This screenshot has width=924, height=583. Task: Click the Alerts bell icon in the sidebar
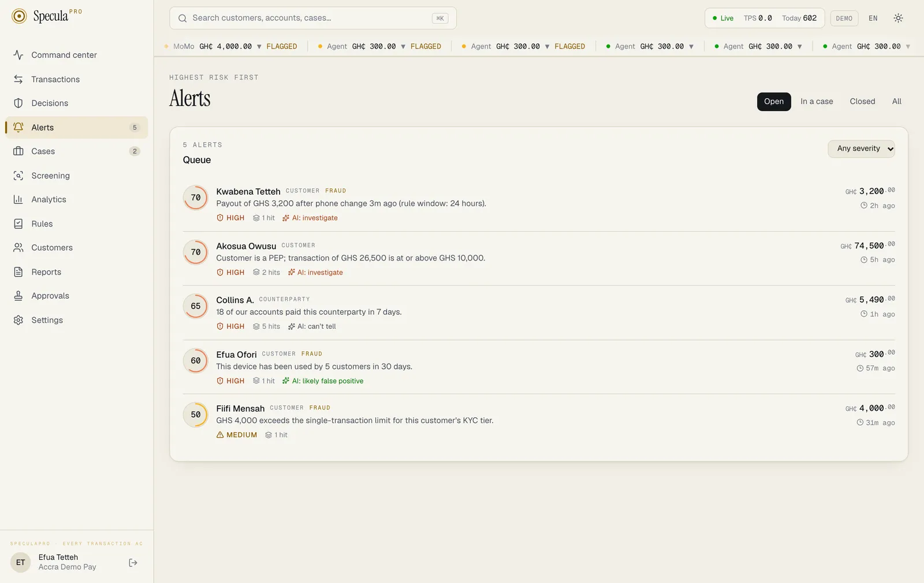coord(18,127)
